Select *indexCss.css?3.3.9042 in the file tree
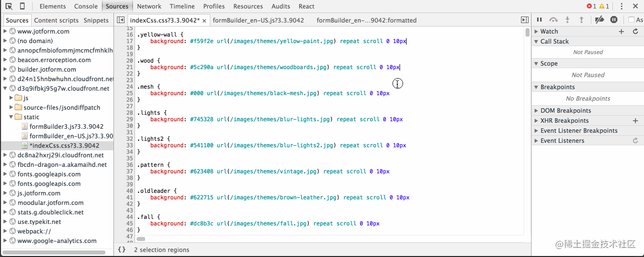The height and width of the screenshot is (257, 644). click(x=64, y=145)
